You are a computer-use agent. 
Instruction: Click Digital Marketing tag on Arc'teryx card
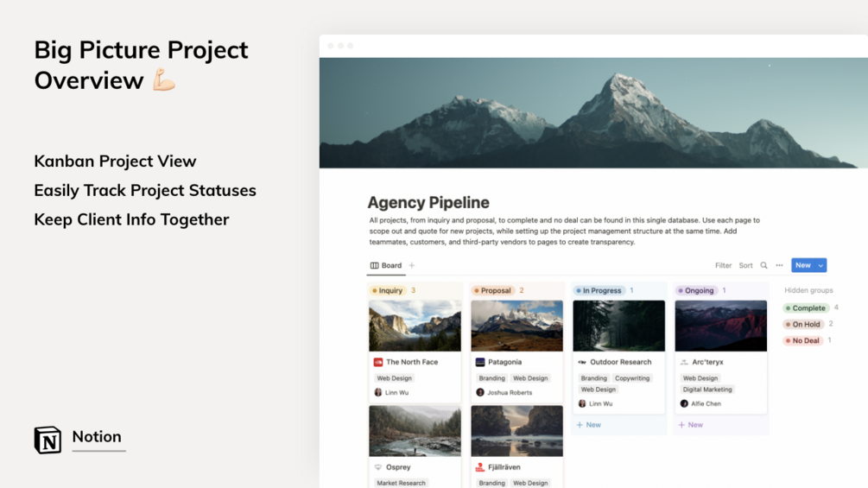click(x=706, y=390)
